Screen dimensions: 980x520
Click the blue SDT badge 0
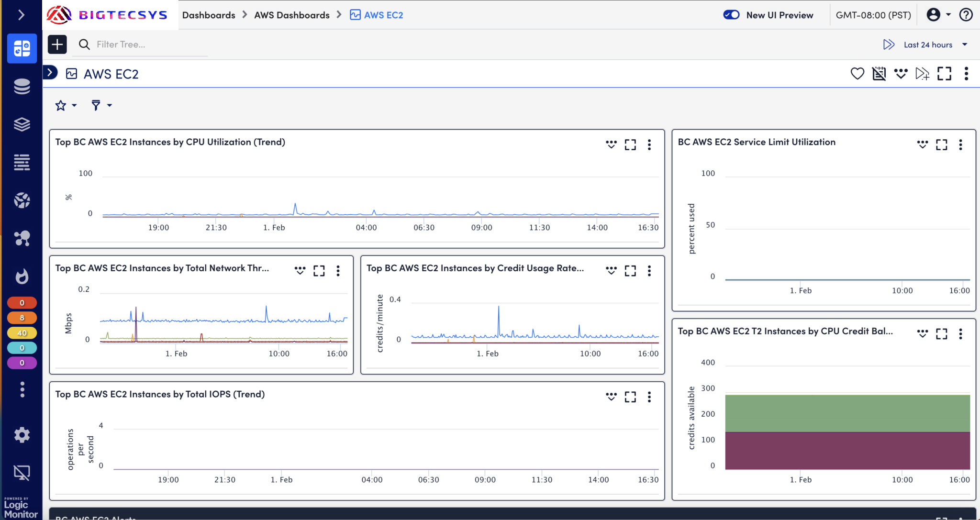pyautogui.click(x=22, y=348)
